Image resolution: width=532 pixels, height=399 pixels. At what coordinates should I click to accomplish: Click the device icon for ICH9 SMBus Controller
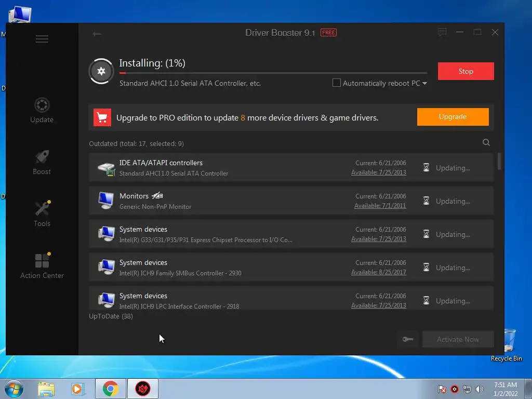pyautogui.click(x=106, y=267)
